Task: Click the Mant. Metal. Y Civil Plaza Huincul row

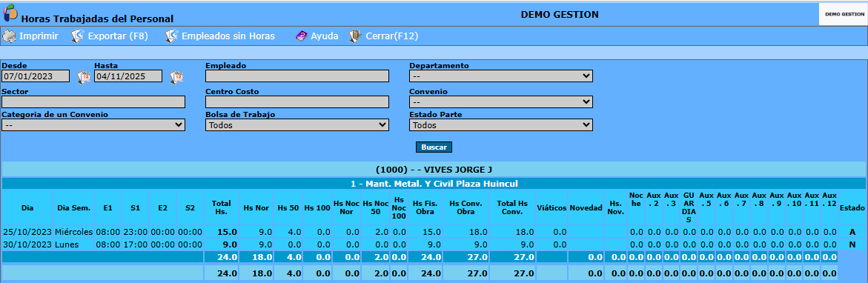Action: 434,183
